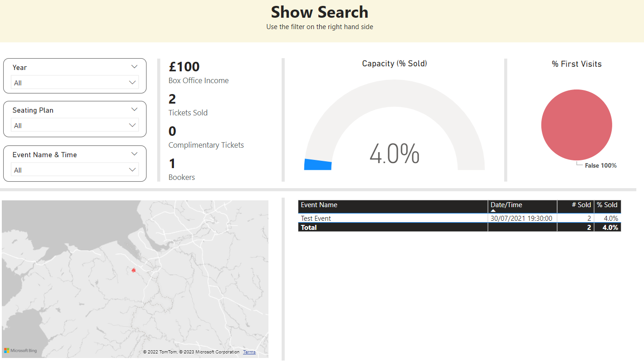This screenshot has height=363, width=644.
Task: Select the '30/07/2021 19:30:00' cell
Action: coord(522,218)
